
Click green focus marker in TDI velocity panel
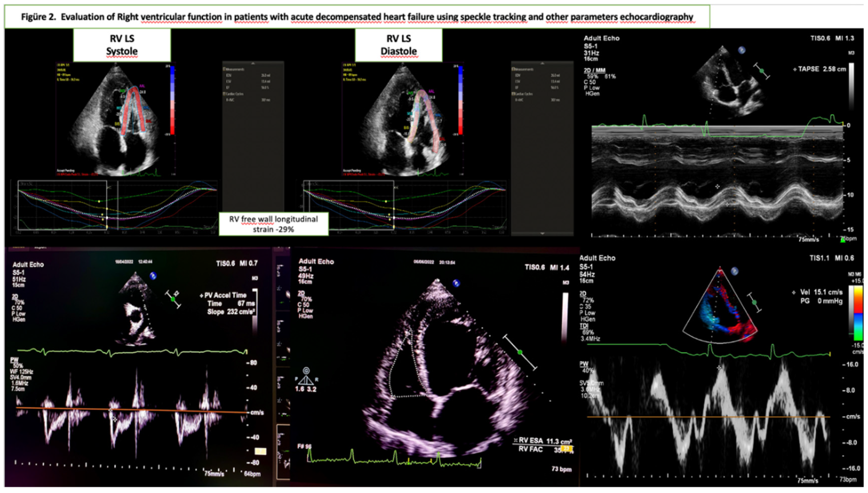[754, 302]
